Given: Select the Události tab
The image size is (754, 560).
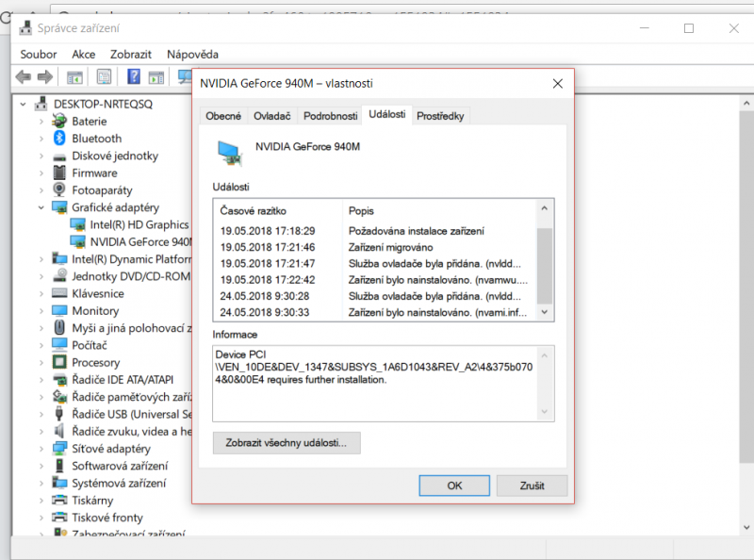Looking at the screenshot, I should click(387, 114).
